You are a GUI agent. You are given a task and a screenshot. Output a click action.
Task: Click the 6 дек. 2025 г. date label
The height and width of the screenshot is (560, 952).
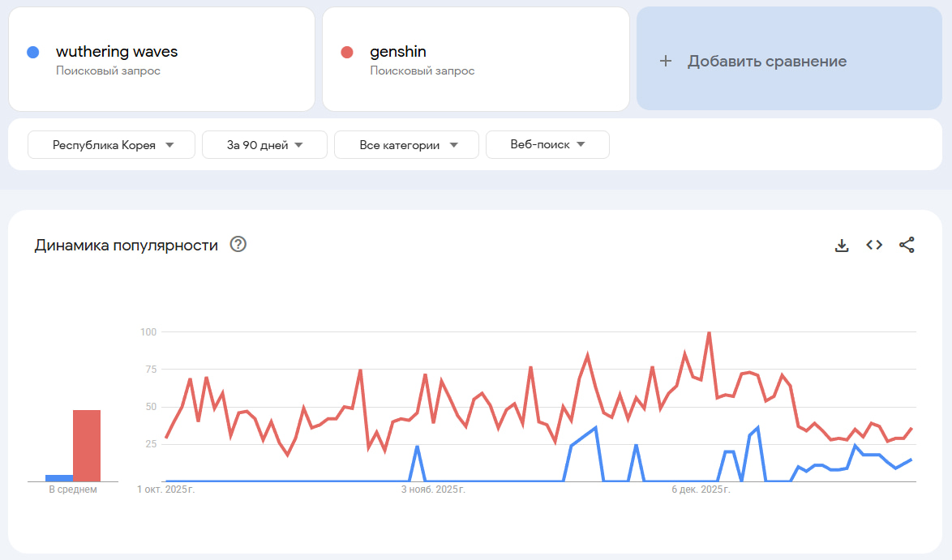[702, 490]
